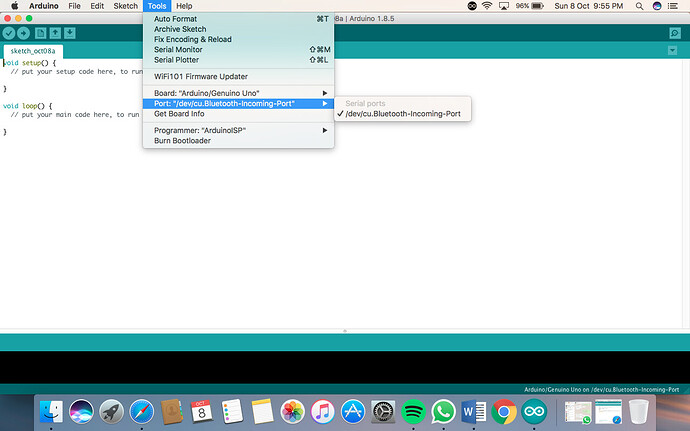Click the Siri menu bar icon
The width and height of the screenshot is (690, 431).
(x=657, y=6)
